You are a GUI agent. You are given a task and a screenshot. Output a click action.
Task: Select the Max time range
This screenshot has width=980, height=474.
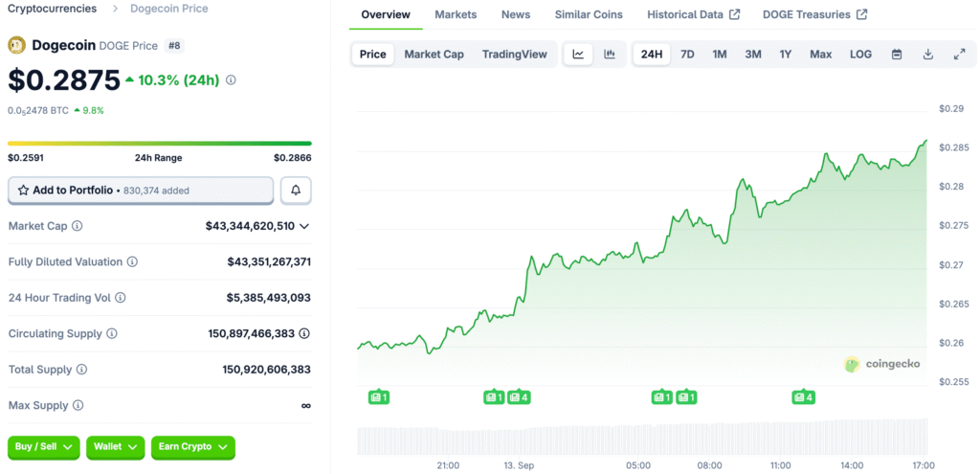tap(820, 55)
